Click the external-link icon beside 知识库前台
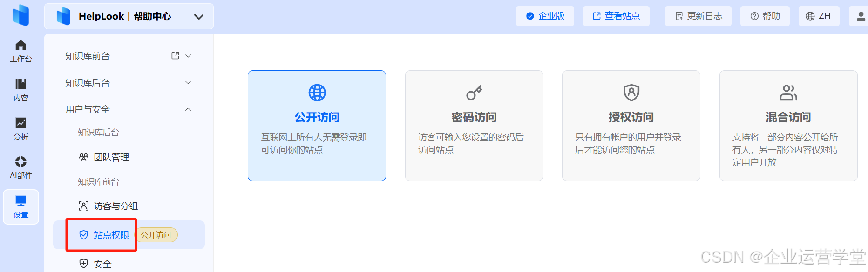This screenshot has height=272, width=868. click(x=175, y=56)
